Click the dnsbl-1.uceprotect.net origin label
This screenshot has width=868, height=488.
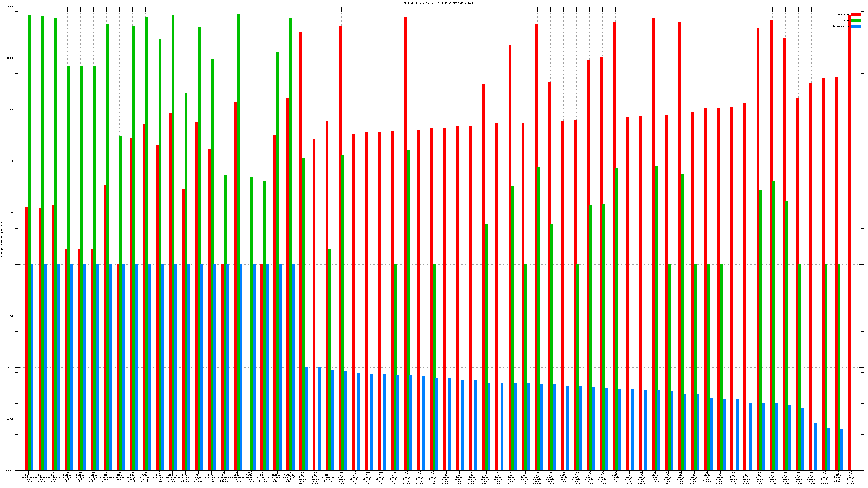(171, 477)
